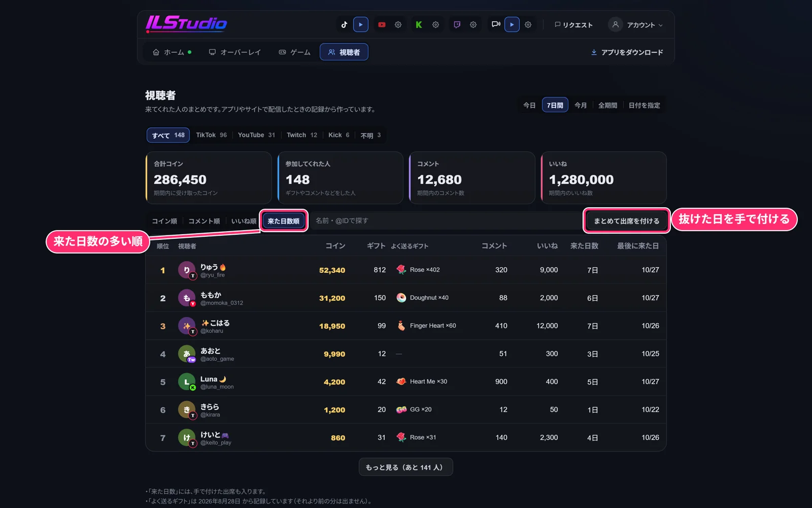Filter viewers by TikTok 96
The width and height of the screenshot is (812, 508).
tap(212, 135)
